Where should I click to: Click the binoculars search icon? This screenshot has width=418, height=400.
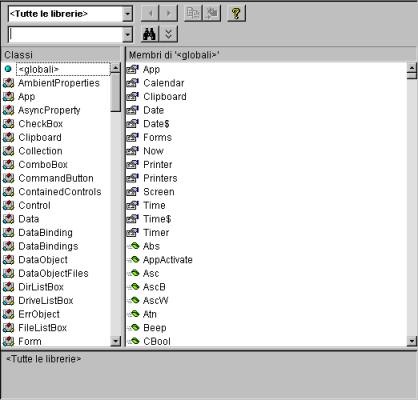click(x=150, y=34)
